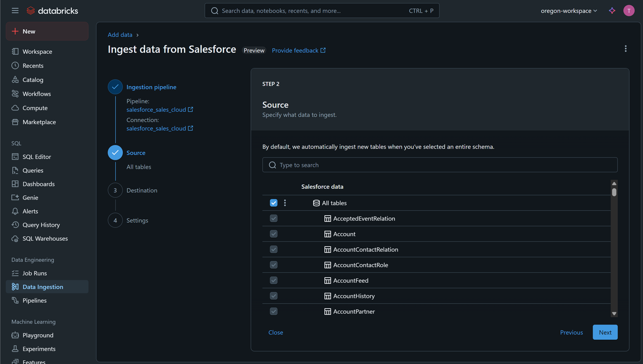Open All tables row options menu

pyautogui.click(x=285, y=203)
